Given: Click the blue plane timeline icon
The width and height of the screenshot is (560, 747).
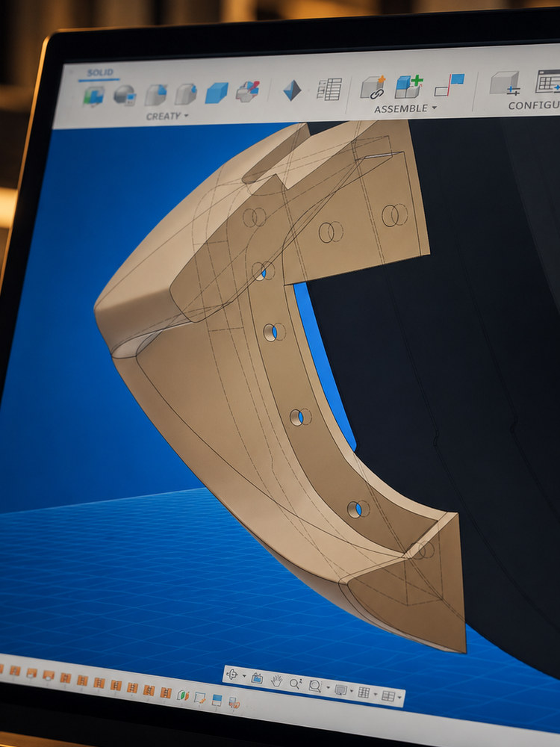Looking at the screenshot, I should [x=217, y=700].
